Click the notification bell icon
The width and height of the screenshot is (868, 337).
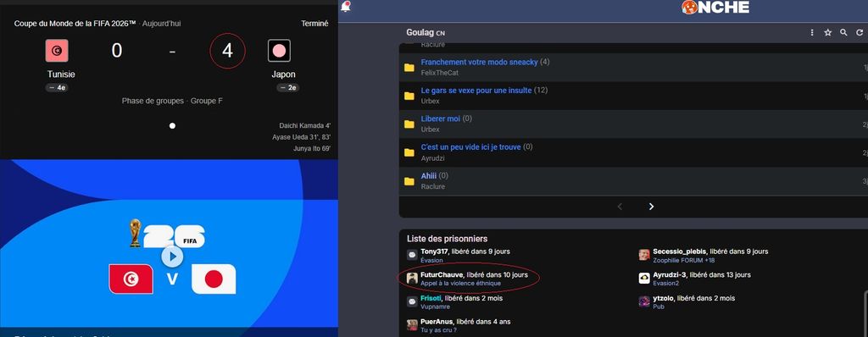tap(346, 7)
